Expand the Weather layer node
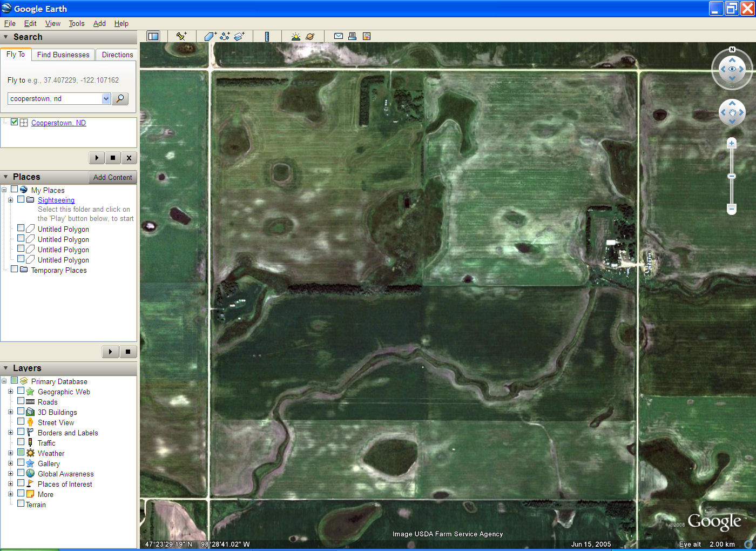Image resolution: width=756 pixels, height=551 pixels. coord(10,453)
